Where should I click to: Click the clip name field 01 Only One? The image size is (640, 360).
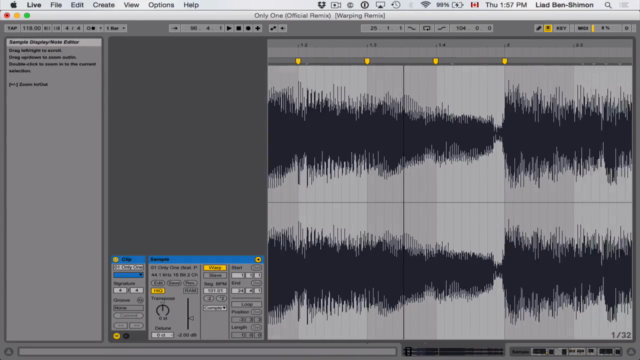pyautogui.click(x=128, y=267)
